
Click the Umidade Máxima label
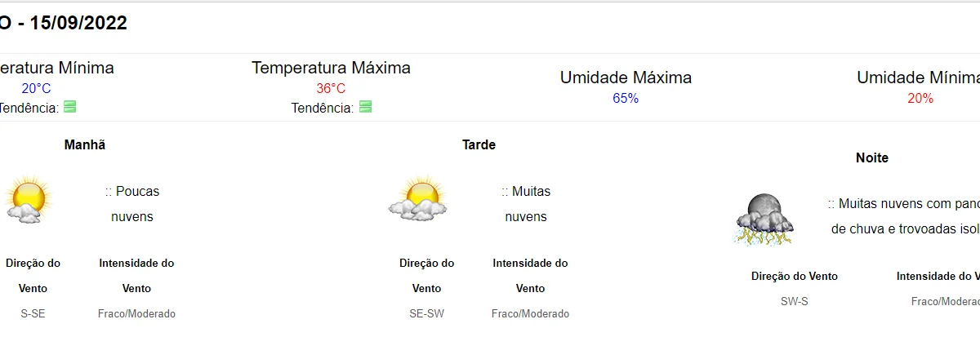pos(626,78)
